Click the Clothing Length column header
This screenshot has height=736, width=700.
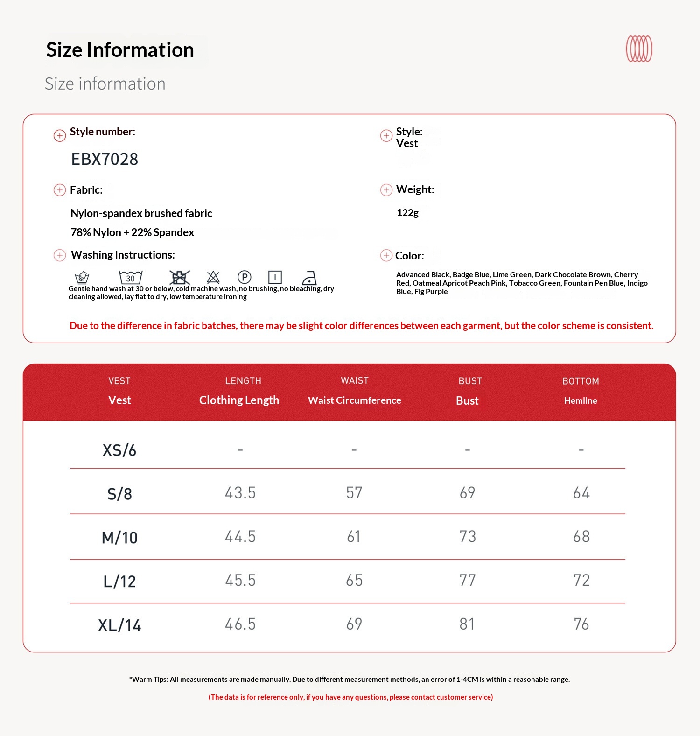click(239, 400)
